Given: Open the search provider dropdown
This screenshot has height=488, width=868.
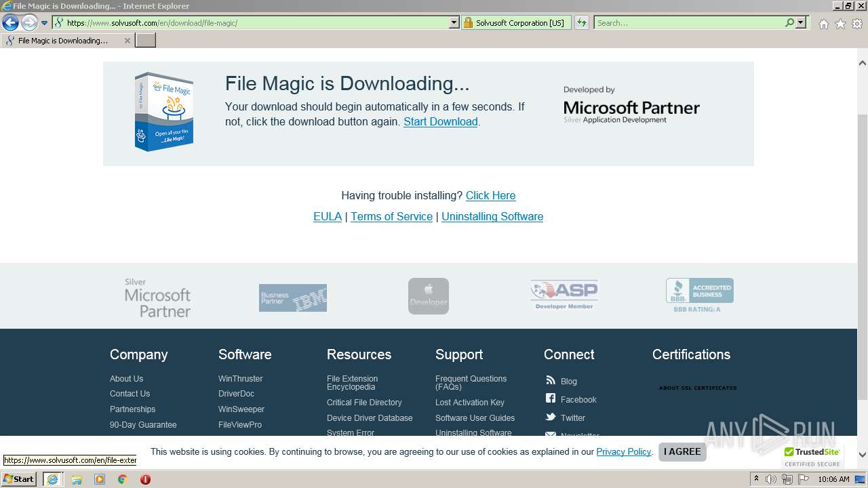Looking at the screenshot, I should click(x=801, y=23).
